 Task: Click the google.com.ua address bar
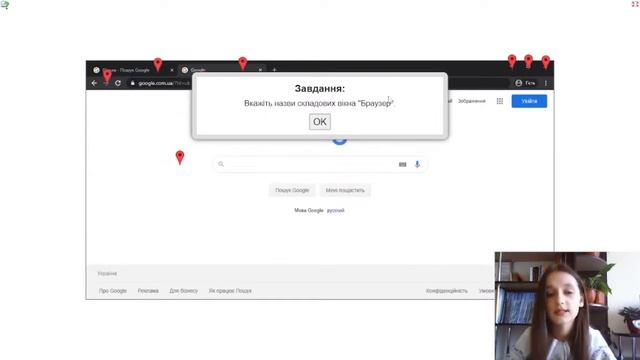click(159, 83)
